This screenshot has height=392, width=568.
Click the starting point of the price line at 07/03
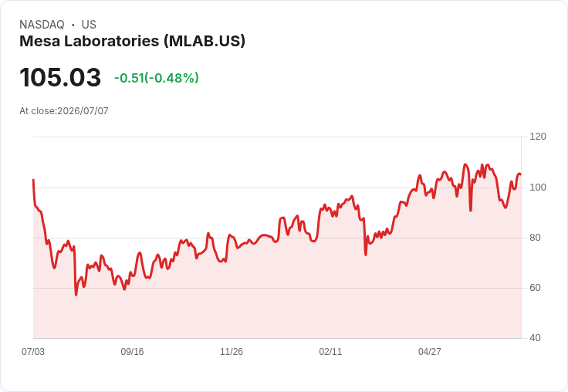(x=33, y=180)
